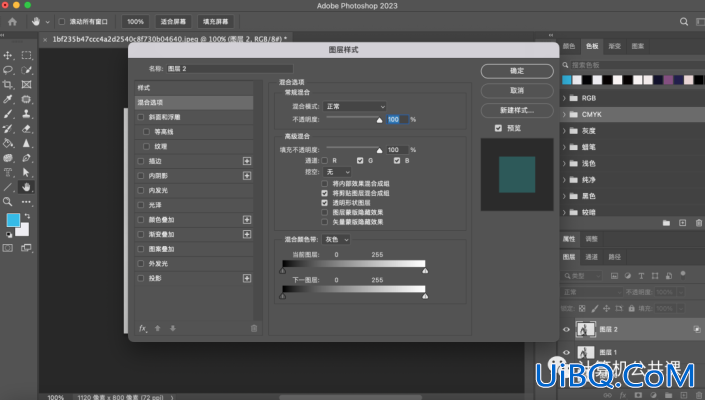
Task: Enable the Bevel and Emboss checkbox
Action: 141,117
